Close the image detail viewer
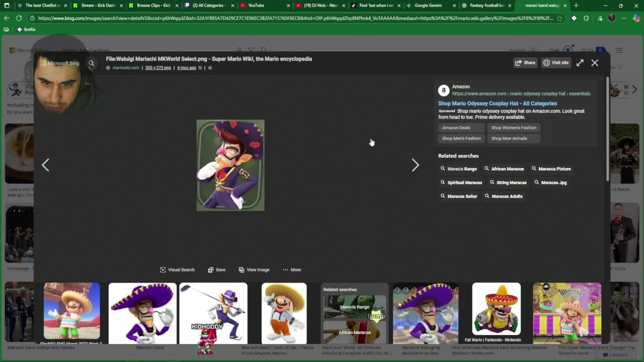 595,63
